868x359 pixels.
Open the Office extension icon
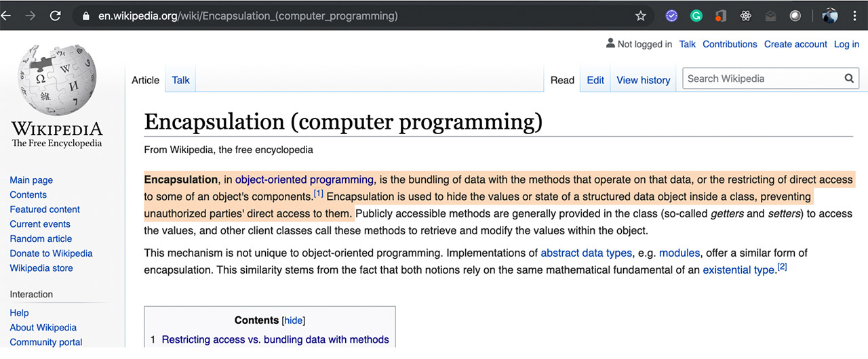point(721,16)
